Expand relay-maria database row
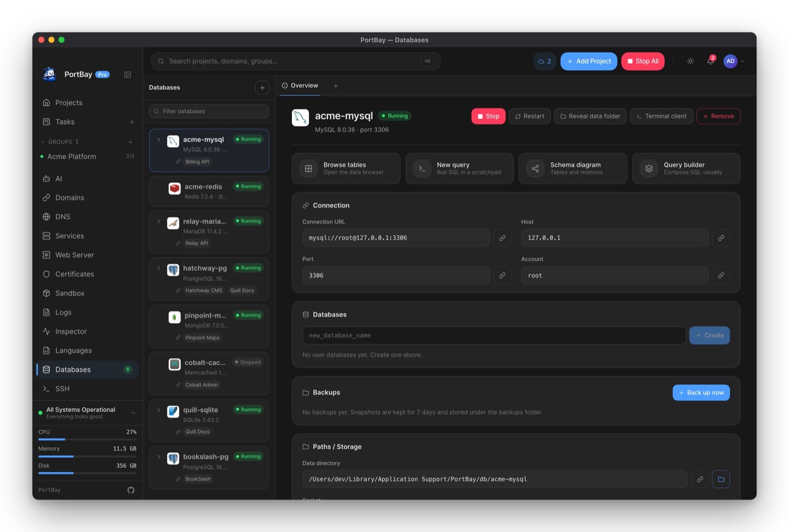This screenshot has height=532, width=789. pos(159,221)
